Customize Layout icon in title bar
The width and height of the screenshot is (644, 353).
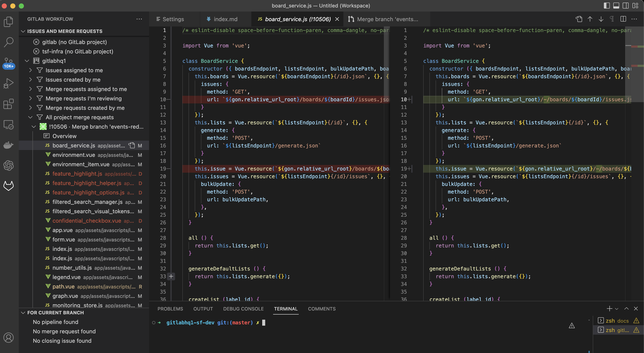coord(635,6)
